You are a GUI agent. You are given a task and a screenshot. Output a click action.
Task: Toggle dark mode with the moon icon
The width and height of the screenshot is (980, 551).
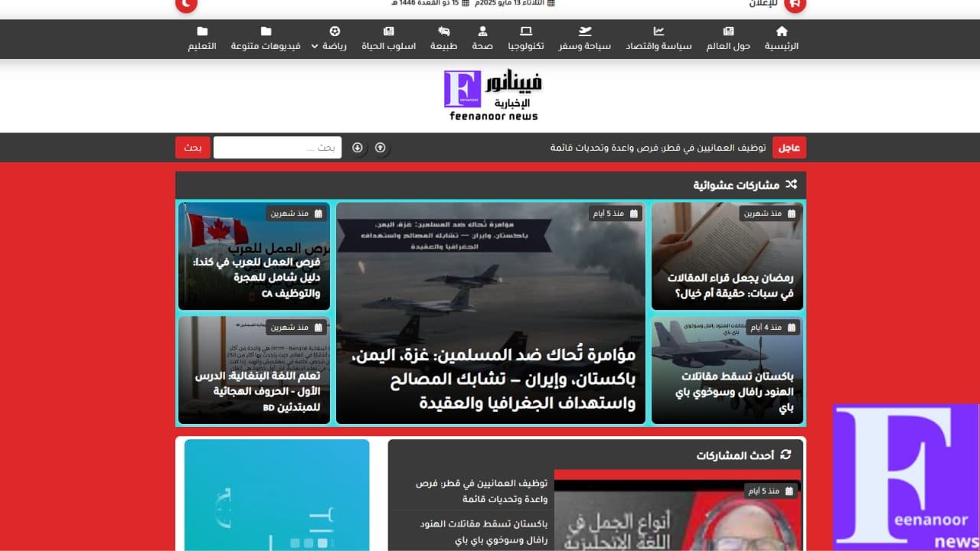click(x=186, y=4)
